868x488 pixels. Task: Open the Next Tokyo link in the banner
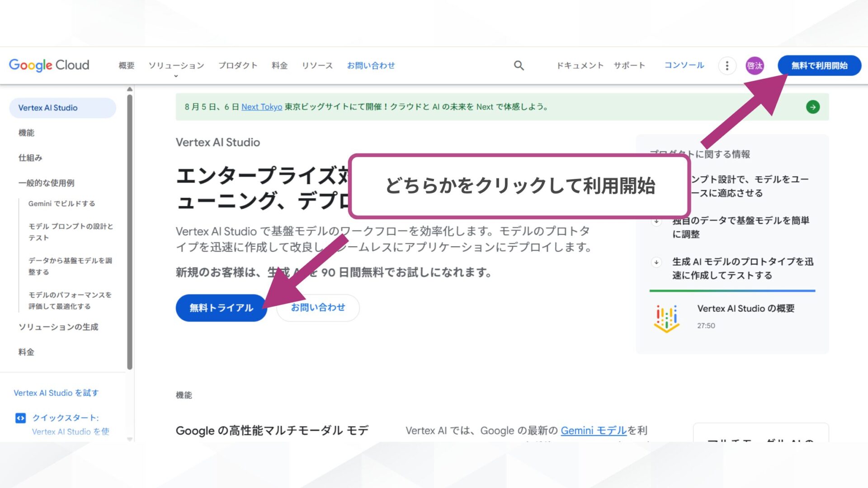coord(262,107)
